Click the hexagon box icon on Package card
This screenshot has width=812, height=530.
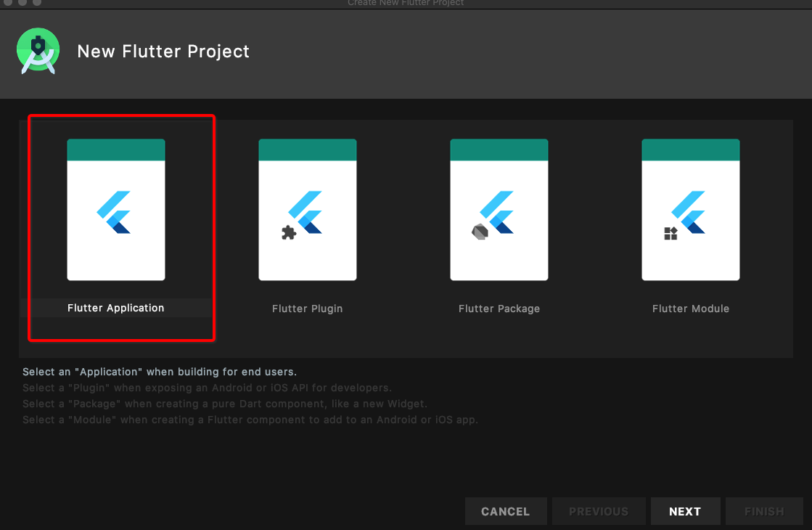pos(480,231)
